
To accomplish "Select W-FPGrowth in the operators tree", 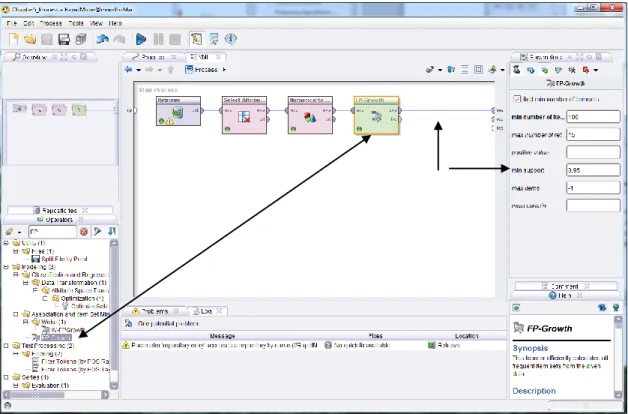I will pos(64,330).
